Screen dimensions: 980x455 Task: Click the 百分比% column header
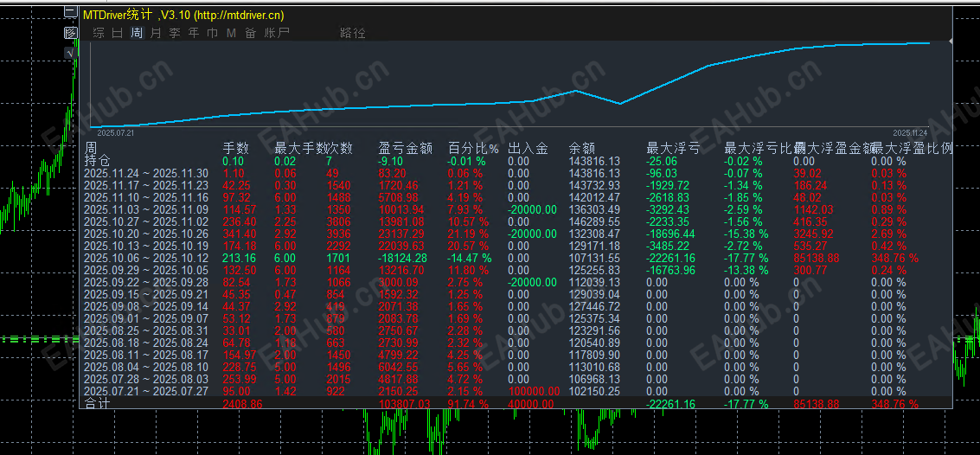pyautogui.click(x=474, y=149)
